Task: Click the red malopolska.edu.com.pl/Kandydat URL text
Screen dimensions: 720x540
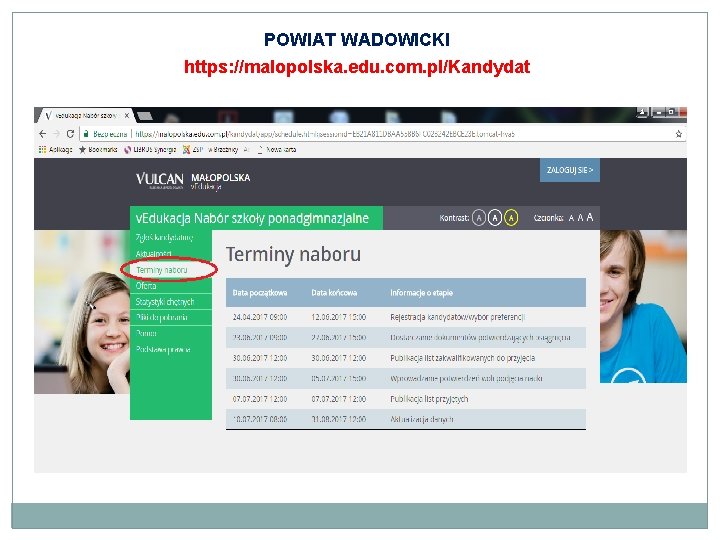Action: pyautogui.click(x=357, y=67)
